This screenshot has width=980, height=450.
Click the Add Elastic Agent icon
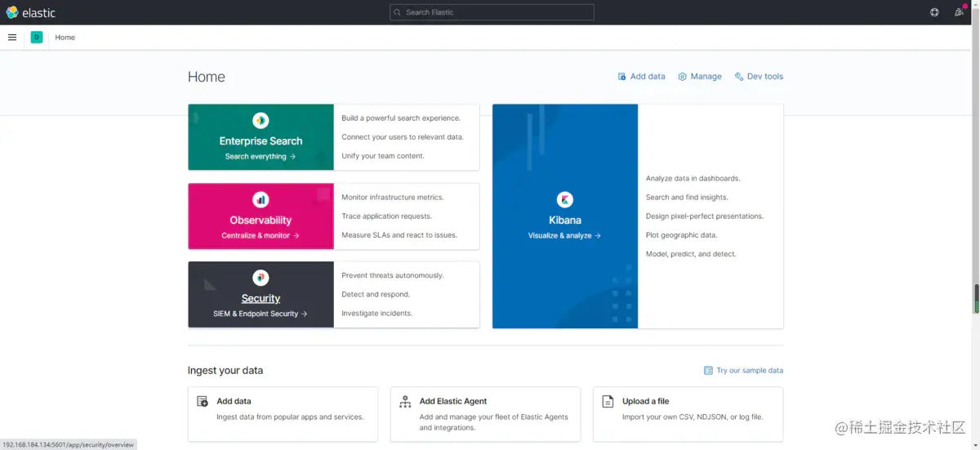tap(405, 402)
